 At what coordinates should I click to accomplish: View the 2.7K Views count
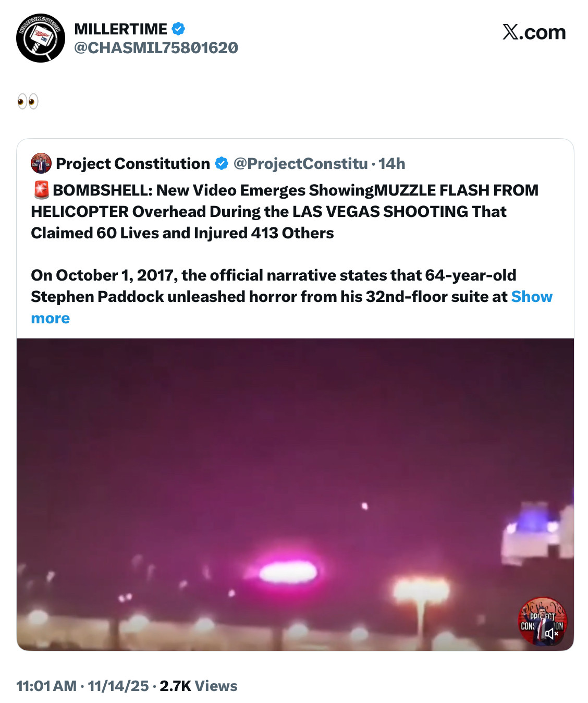pyautogui.click(x=199, y=686)
